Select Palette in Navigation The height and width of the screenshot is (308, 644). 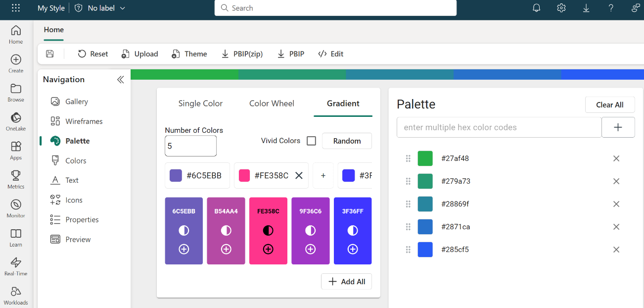tap(71, 141)
